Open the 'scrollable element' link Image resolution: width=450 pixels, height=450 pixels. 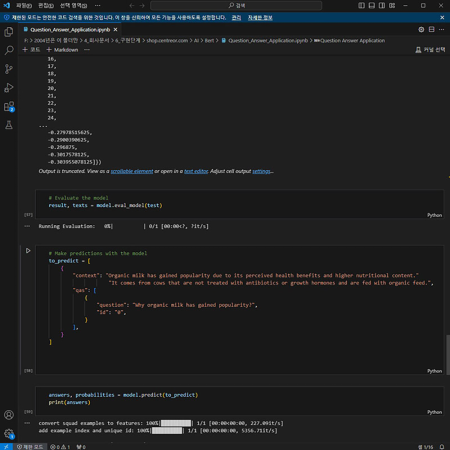(x=132, y=171)
